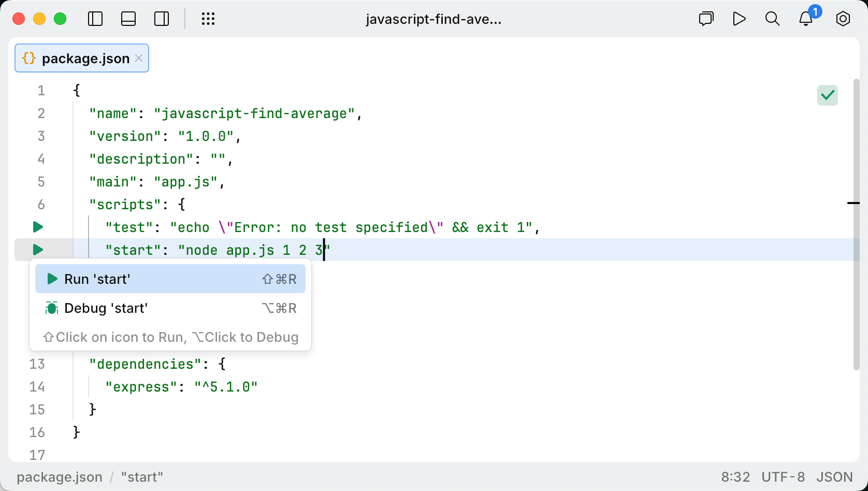Open the search tool
868x491 pixels.
772,19
